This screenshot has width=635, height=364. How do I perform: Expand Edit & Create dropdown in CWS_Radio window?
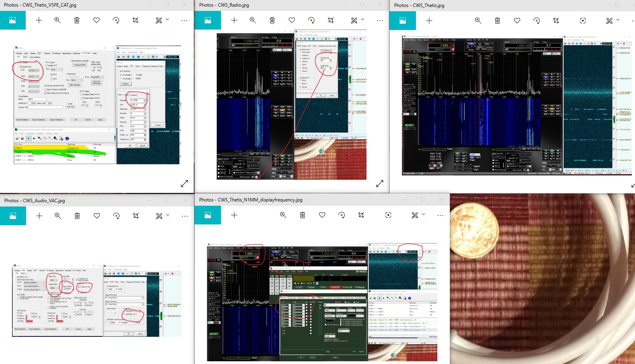(357, 20)
